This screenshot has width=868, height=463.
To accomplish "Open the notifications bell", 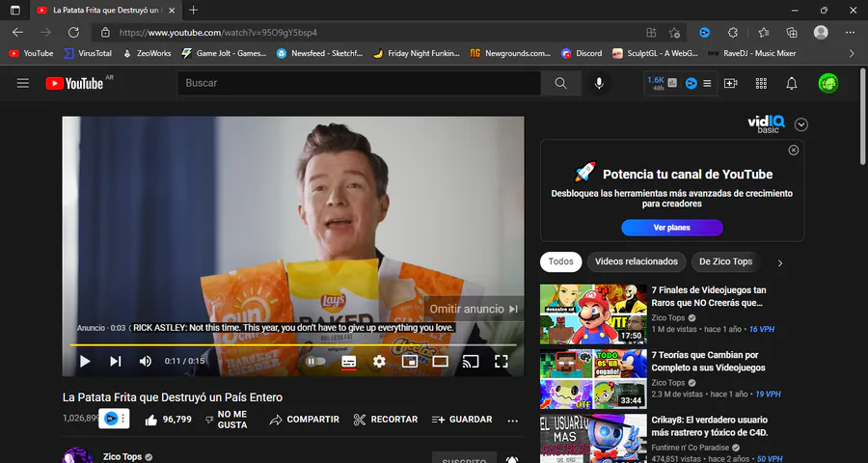I will coord(792,83).
